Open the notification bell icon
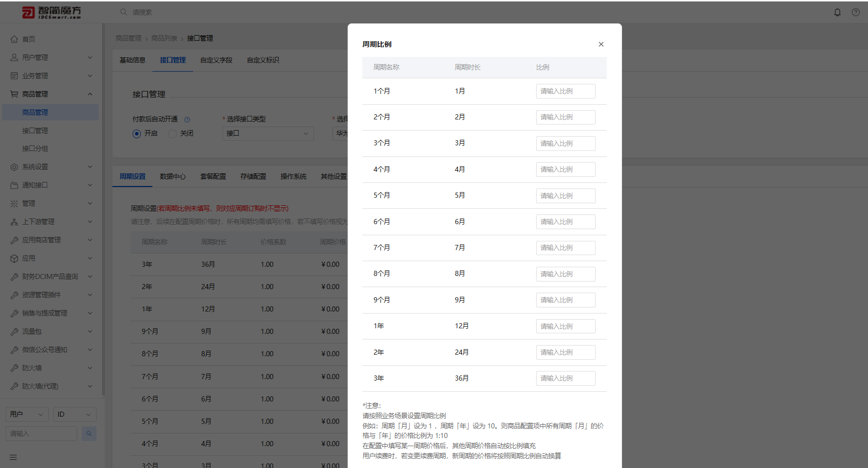 838,12
